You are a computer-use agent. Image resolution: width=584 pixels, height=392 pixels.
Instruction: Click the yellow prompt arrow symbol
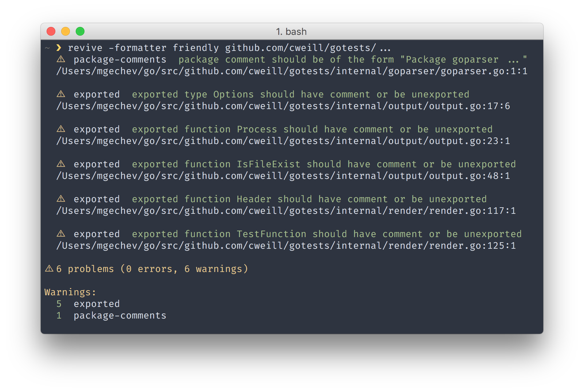[59, 48]
